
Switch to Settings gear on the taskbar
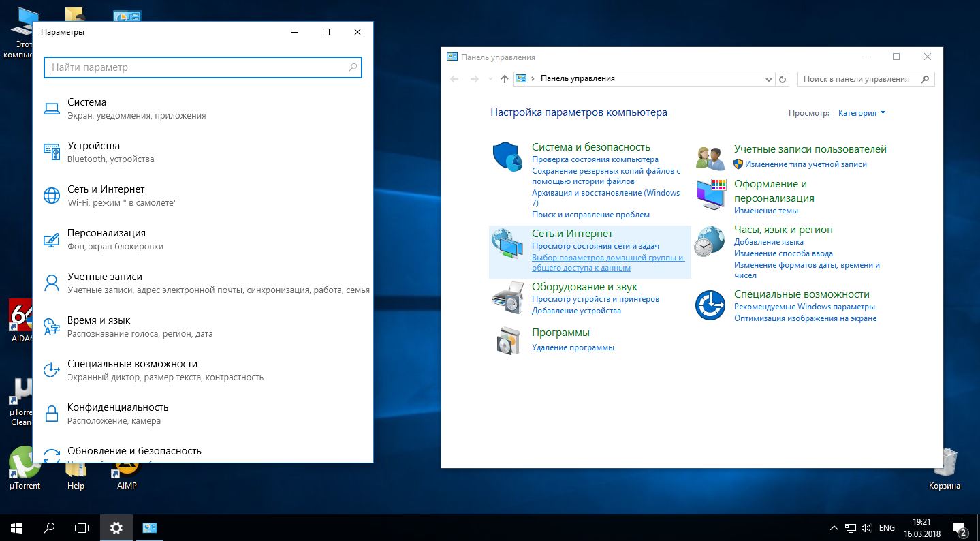click(x=116, y=527)
